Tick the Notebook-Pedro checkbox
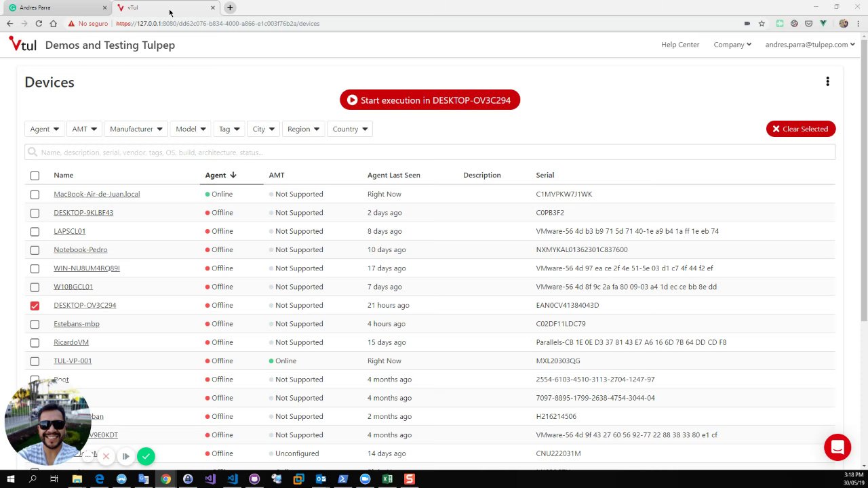The height and width of the screenshot is (488, 868). (x=35, y=250)
